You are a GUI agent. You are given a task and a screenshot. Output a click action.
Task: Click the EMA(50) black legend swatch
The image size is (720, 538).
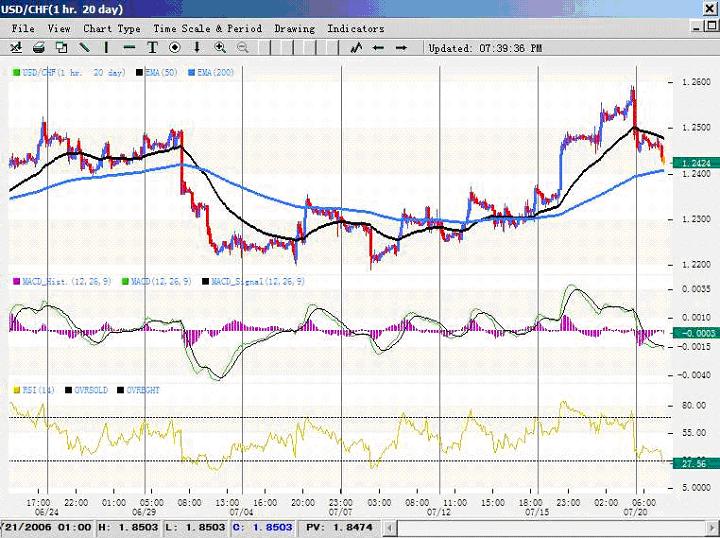(137, 73)
